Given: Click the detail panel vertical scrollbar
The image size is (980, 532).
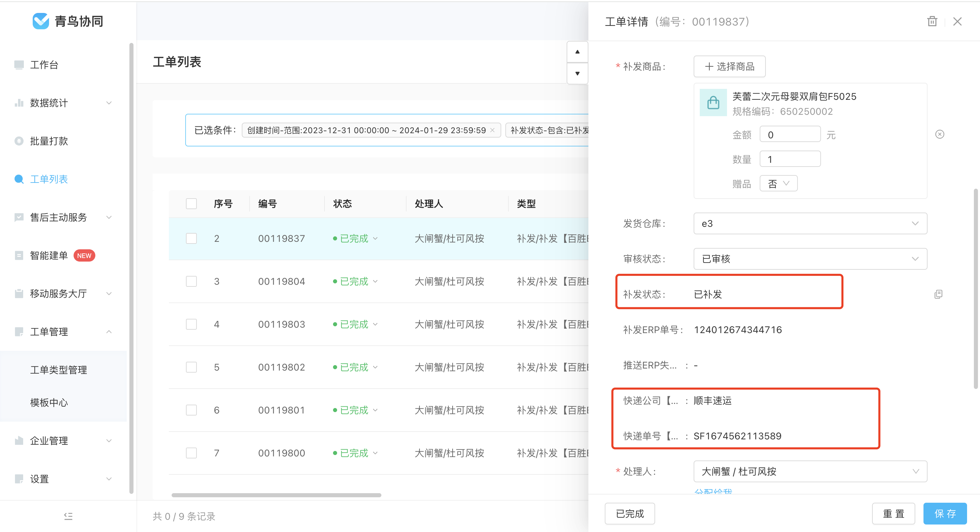Looking at the screenshot, I should click(x=976, y=288).
